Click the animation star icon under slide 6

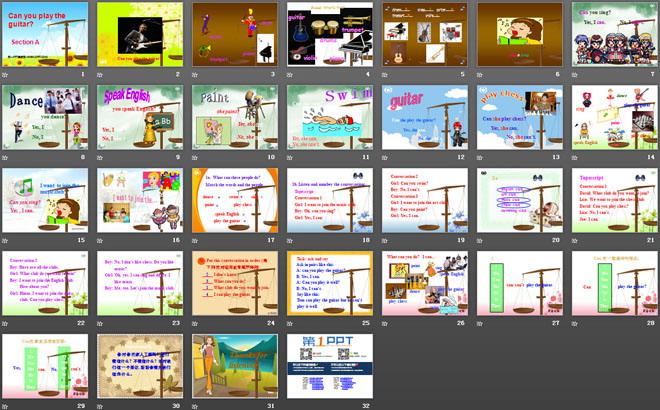coord(480,75)
